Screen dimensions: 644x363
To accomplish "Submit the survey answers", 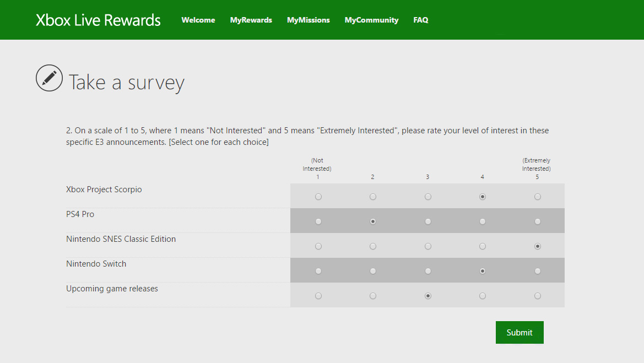I will (519, 333).
